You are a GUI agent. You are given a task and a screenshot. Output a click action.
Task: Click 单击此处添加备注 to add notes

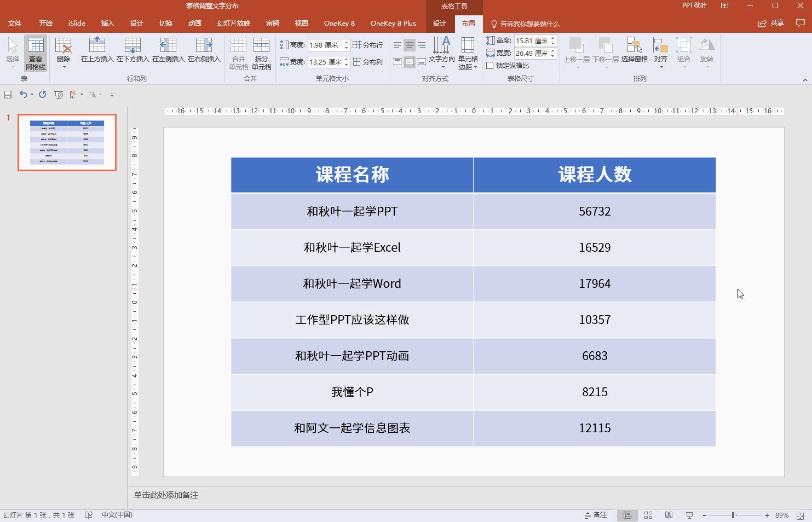tap(165, 495)
